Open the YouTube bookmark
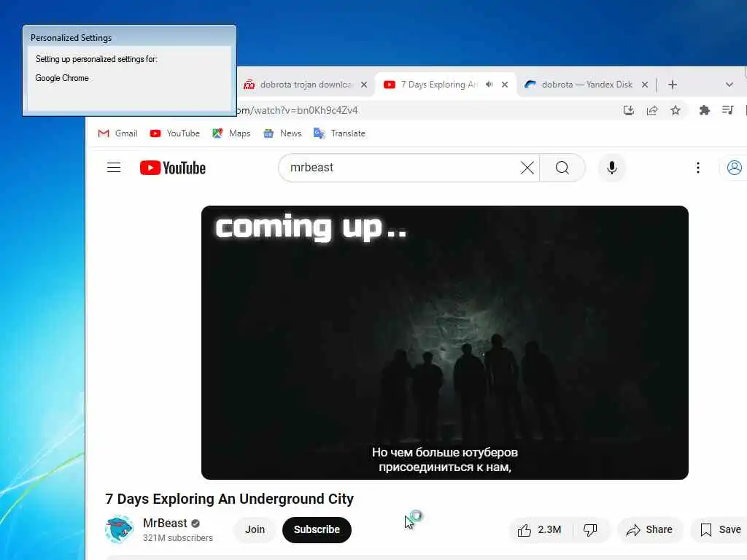This screenshot has width=747, height=560. pyautogui.click(x=175, y=133)
